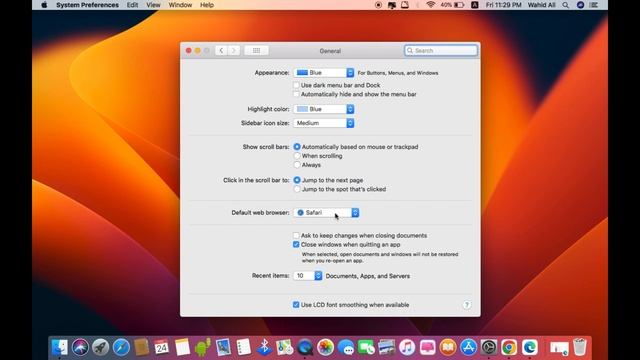
Task: Open Google Chrome in the Dock
Action: pos(509,347)
